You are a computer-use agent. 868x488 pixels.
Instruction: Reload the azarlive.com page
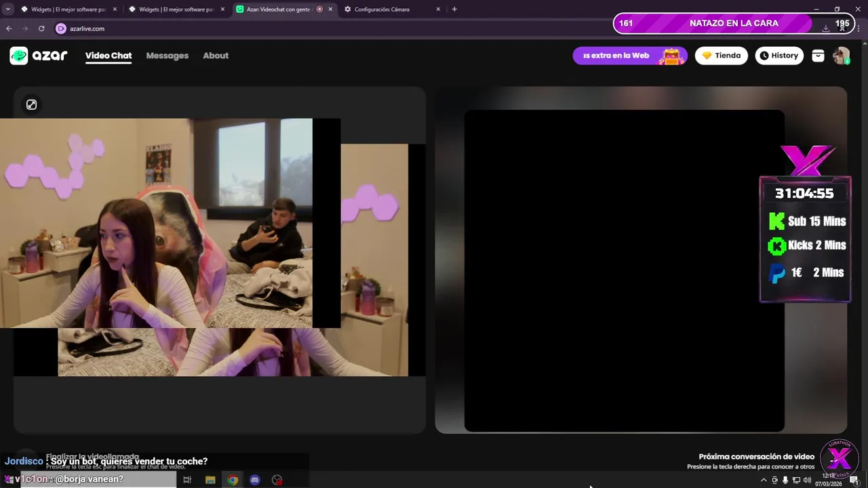pyautogui.click(x=41, y=28)
